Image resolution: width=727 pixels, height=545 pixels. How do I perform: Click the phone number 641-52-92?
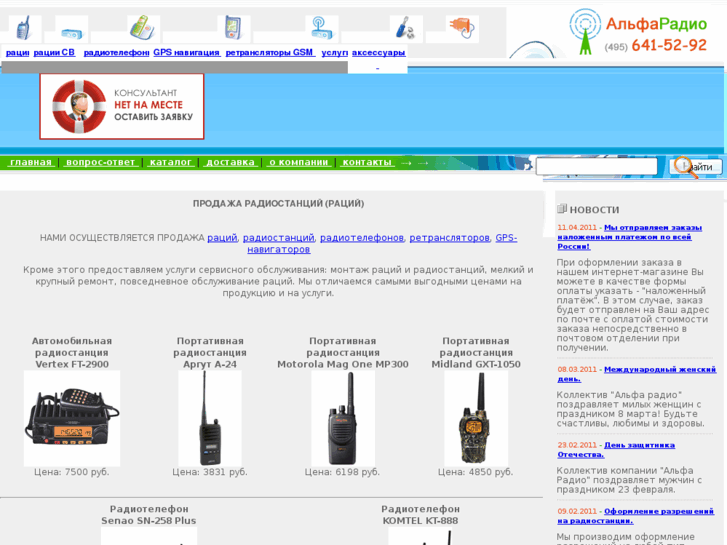tap(669, 45)
